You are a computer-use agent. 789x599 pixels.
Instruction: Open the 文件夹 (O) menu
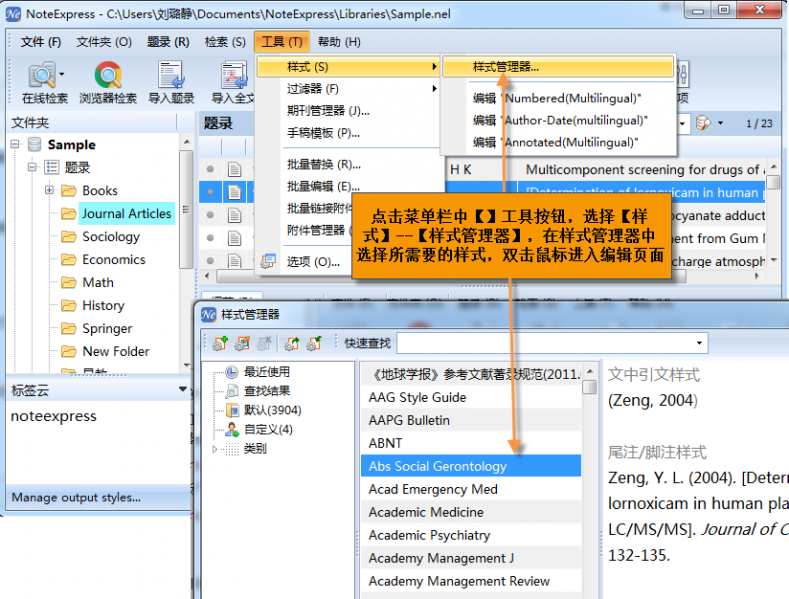point(104,42)
